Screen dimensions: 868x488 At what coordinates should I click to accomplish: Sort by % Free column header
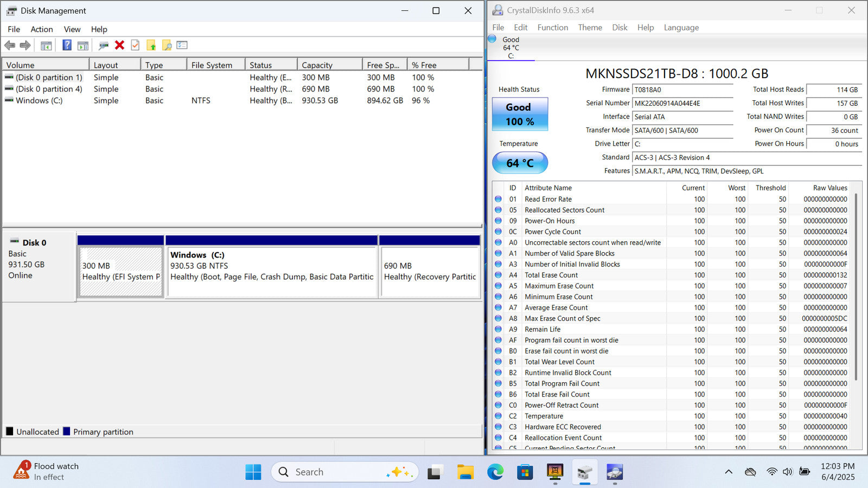point(438,65)
